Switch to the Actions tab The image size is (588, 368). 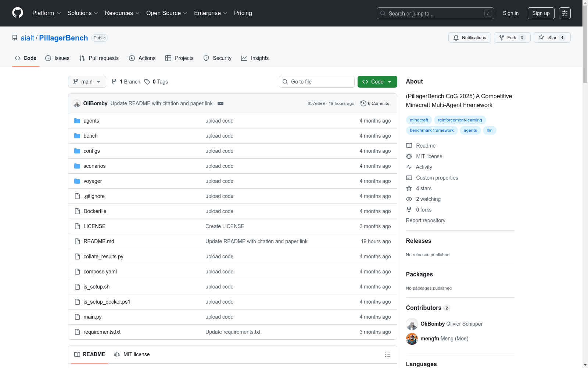[142, 58]
